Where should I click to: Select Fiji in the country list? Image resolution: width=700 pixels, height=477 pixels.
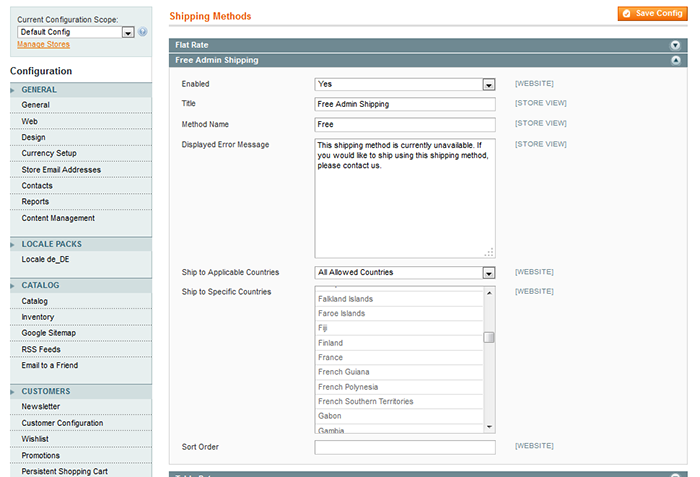[x=399, y=328]
